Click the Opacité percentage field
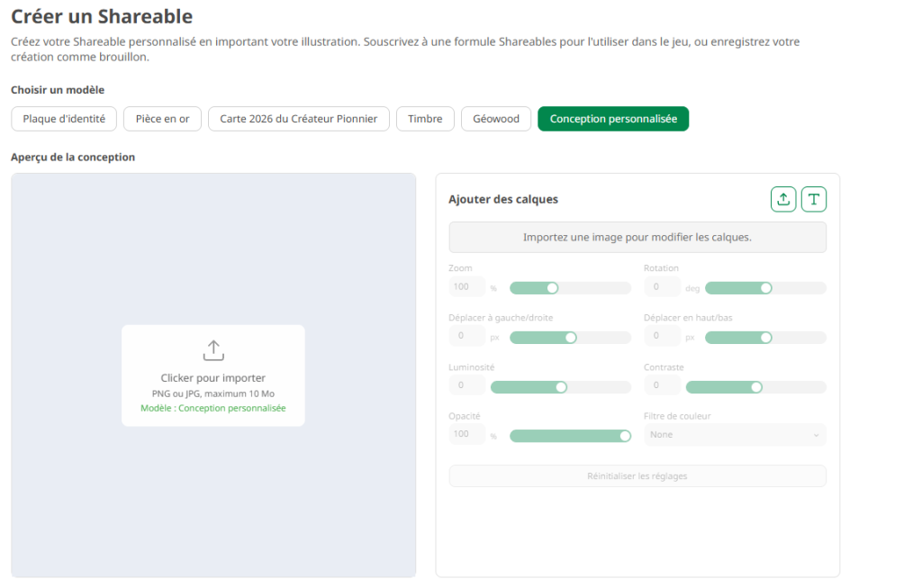The width and height of the screenshot is (922, 588). 467,434
